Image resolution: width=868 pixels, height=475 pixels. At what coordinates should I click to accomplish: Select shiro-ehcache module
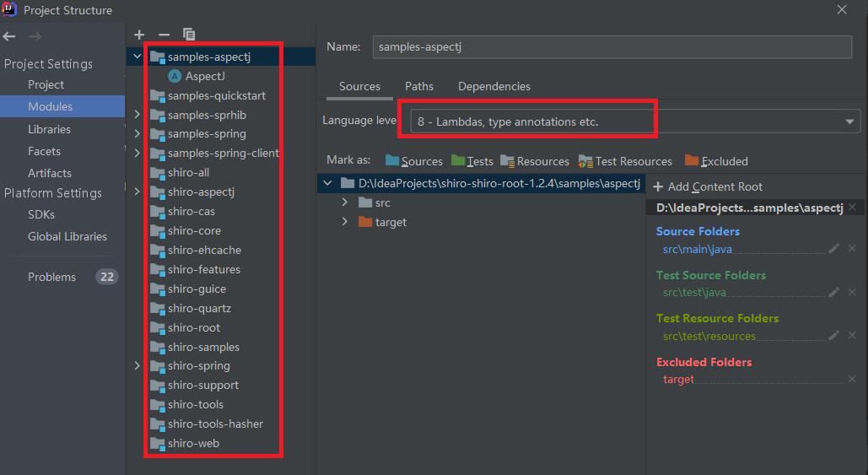pyautogui.click(x=204, y=251)
